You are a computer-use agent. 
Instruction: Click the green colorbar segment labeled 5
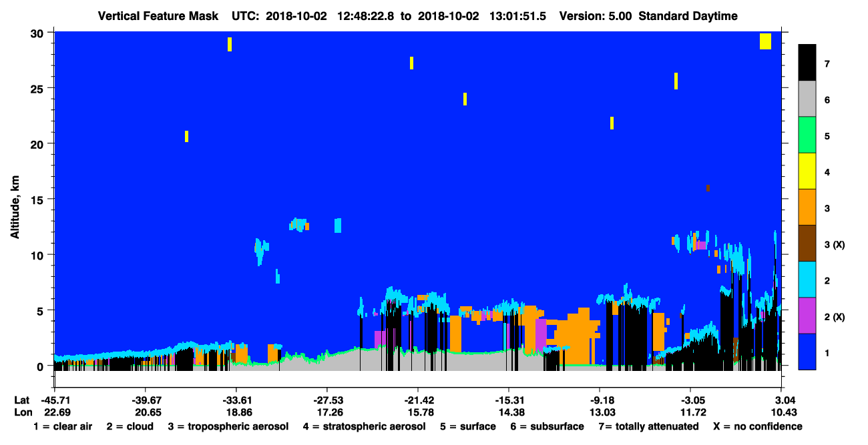point(807,135)
